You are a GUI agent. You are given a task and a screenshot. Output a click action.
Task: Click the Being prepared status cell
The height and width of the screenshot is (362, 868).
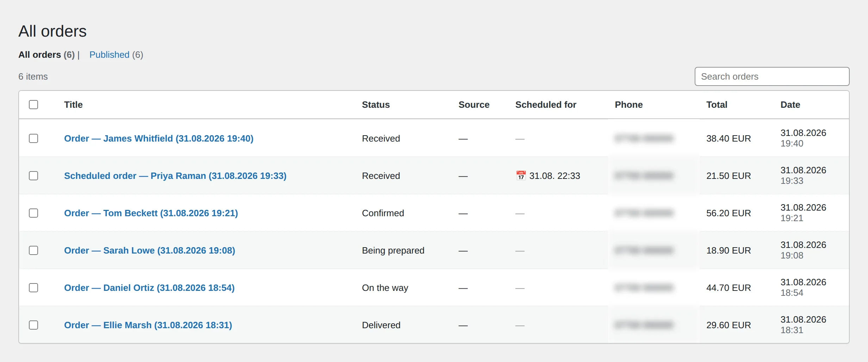(x=393, y=250)
